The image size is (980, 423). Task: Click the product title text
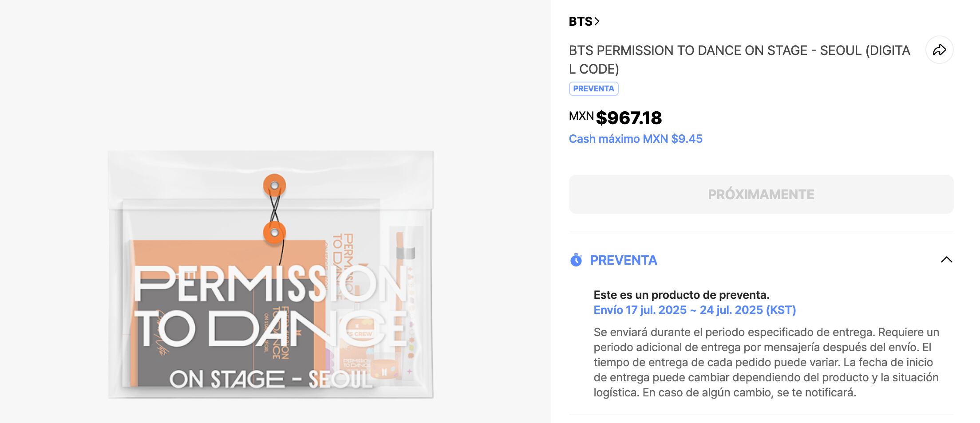(x=739, y=59)
